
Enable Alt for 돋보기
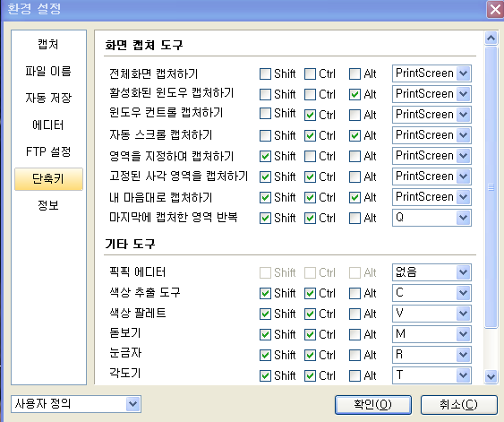coord(355,334)
